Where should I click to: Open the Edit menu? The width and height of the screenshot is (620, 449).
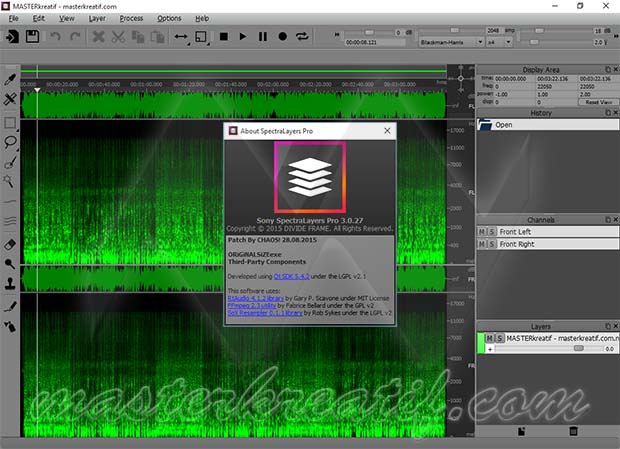tap(39, 18)
